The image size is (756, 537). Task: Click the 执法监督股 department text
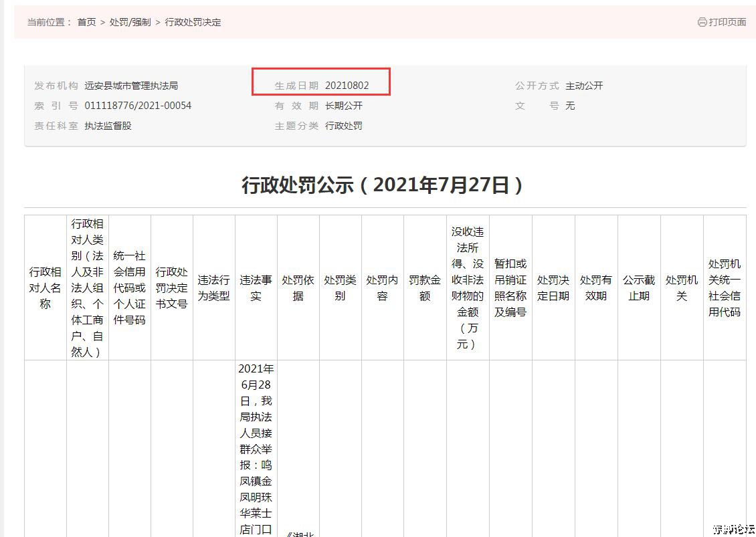pyautogui.click(x=108, y=126)
